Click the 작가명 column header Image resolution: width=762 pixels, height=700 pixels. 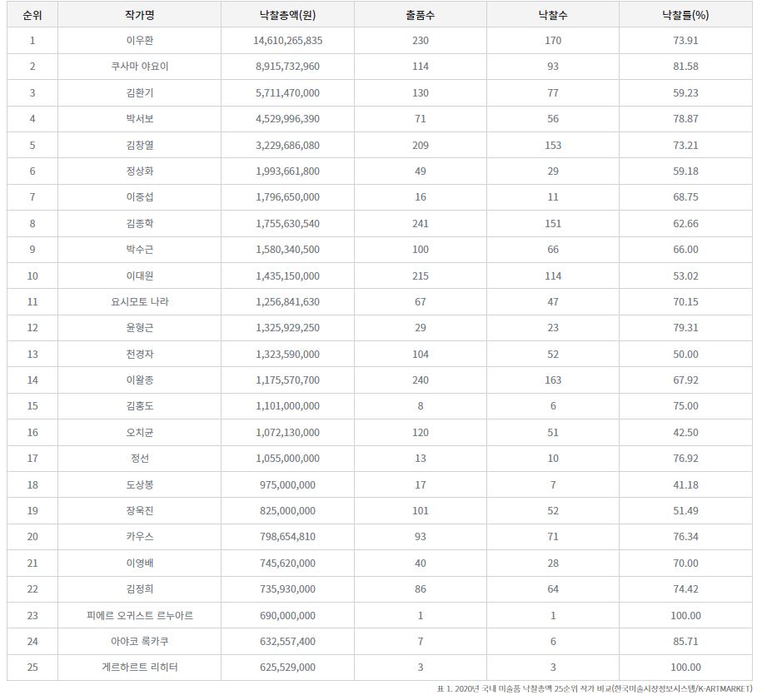(138, 14)
